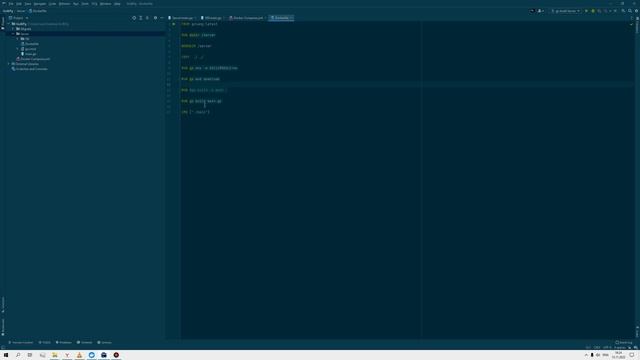The image size is (640, 360).
Task: Collapse the buildfly project root node
Action: tap(9, 24)
